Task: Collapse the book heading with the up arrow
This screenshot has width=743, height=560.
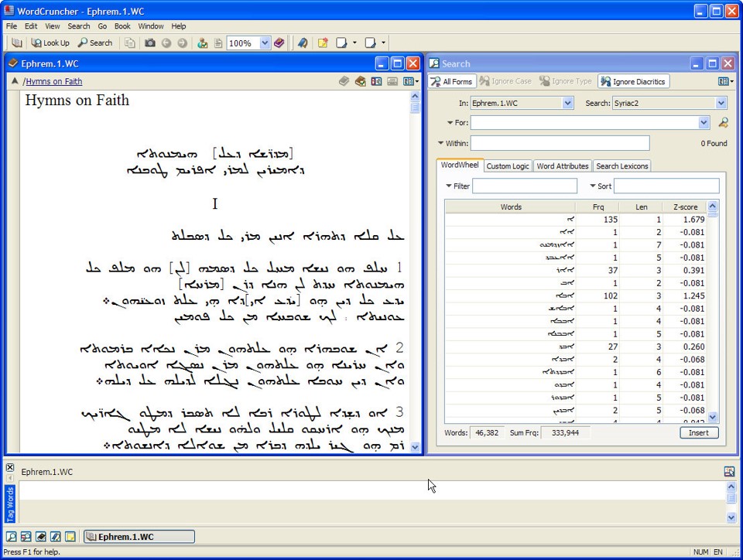Action: (x=14, y=81)
